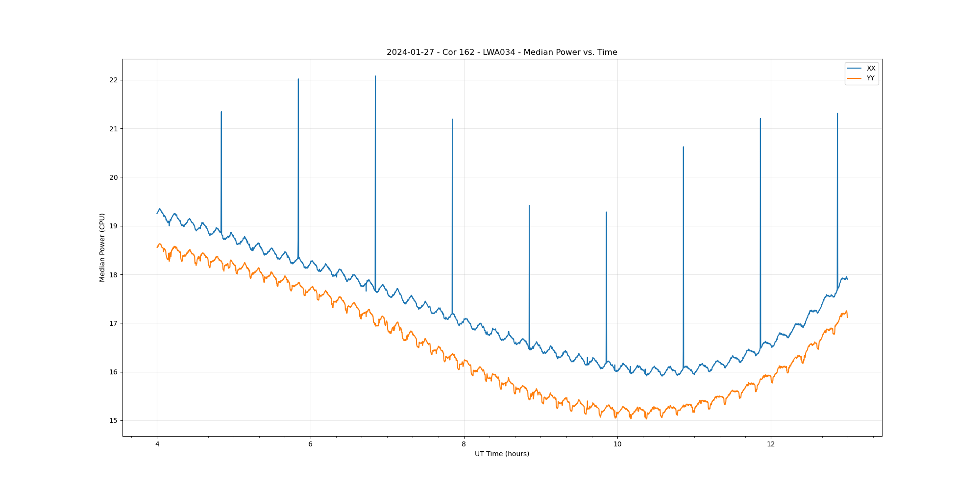Click the plot title mentioning LWA034
This screenshot has width=980, height=490.
tap(502, 52)
